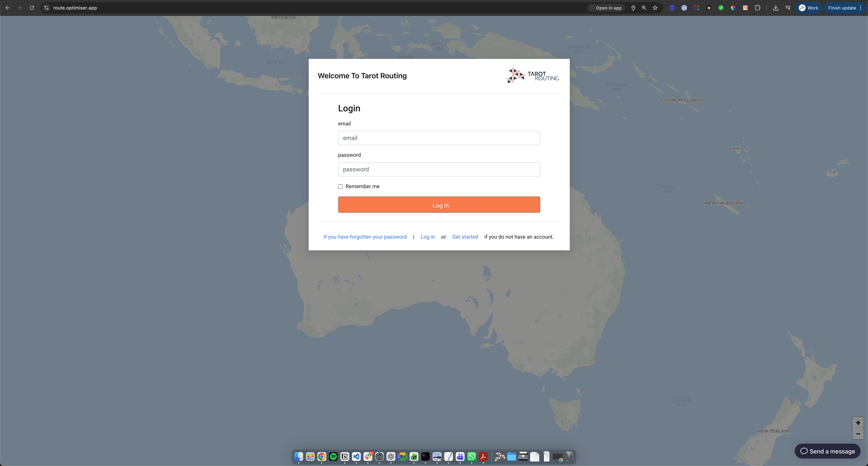The image size is (868, 466).
Task: Open the 1Password extension
Action: coord(684,8)
